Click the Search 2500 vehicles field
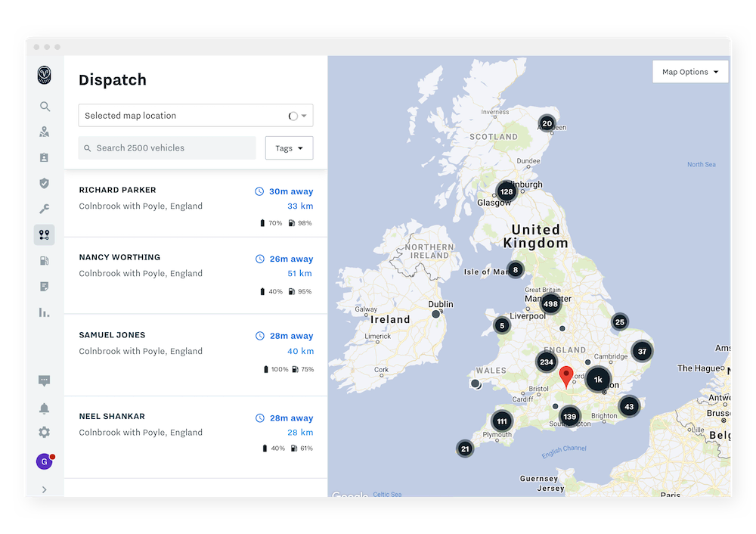The image size is (756, 534). pyautogui.click(x=166, y=147)
